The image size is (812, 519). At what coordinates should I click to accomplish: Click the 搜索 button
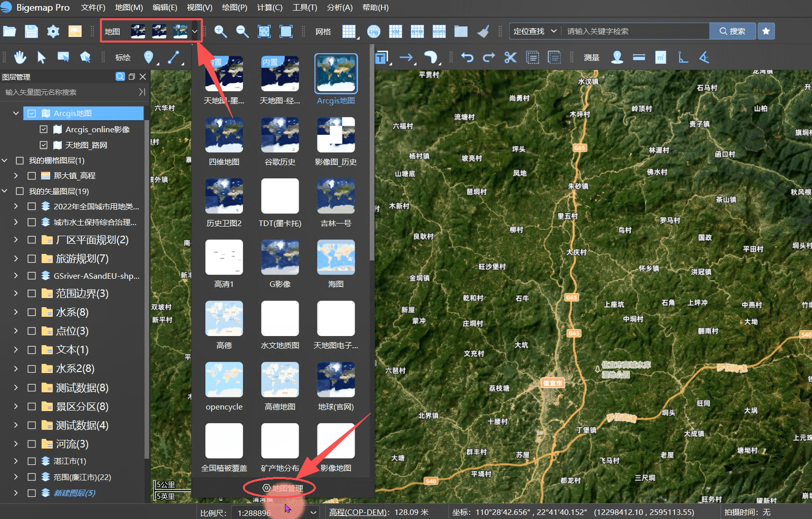pos(732,31)
